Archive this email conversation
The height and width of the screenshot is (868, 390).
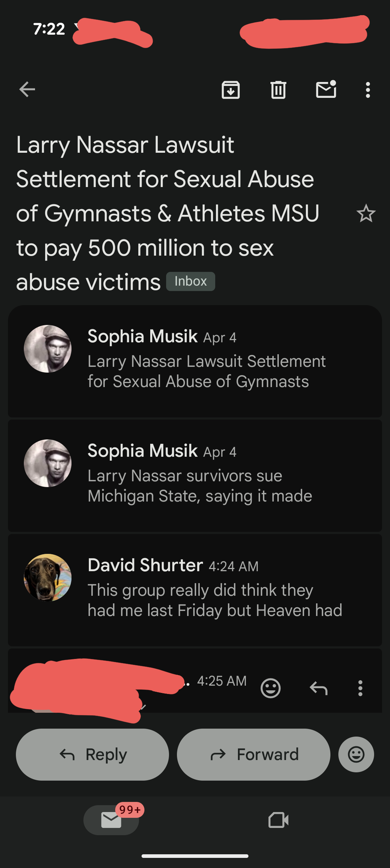coord(231,90)
